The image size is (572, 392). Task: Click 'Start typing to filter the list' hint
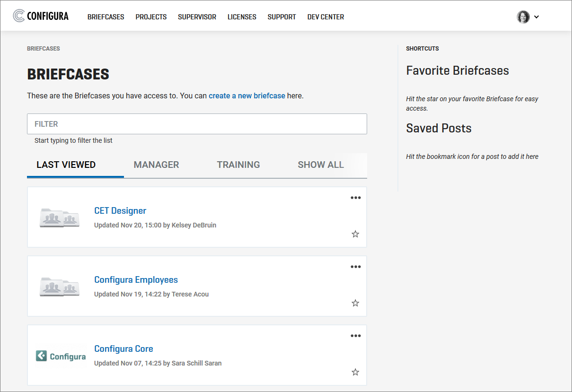tap(73, 140)
